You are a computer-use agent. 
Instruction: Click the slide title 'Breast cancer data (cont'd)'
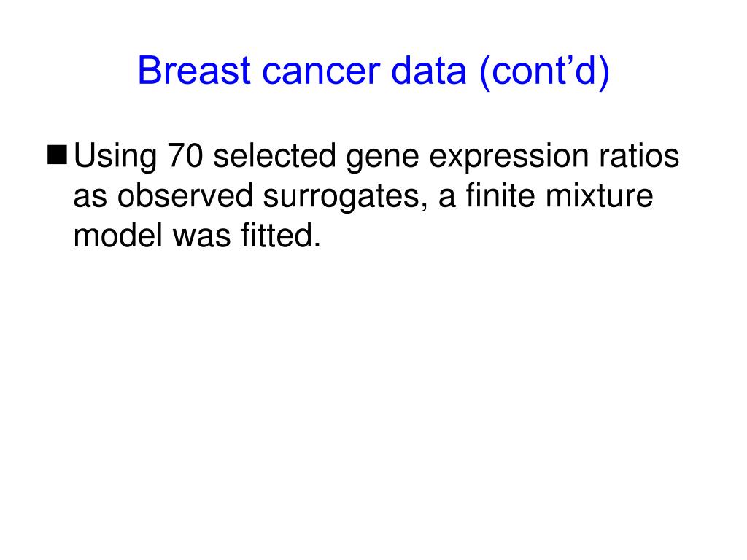[x=373, y=71]
